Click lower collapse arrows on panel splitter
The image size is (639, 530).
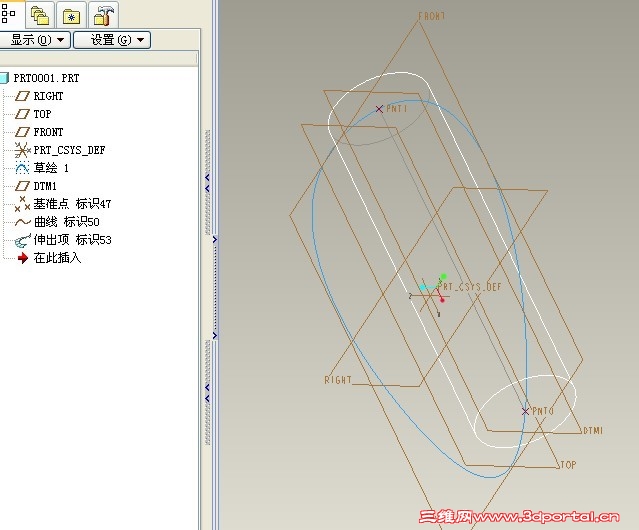pos(207,393)
